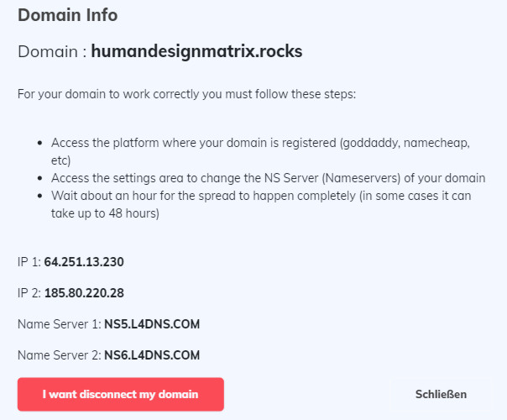The height and width of the screenshot is (420, 507).
Task: Click the 'Domain :' label
Action: pos(52,51)
